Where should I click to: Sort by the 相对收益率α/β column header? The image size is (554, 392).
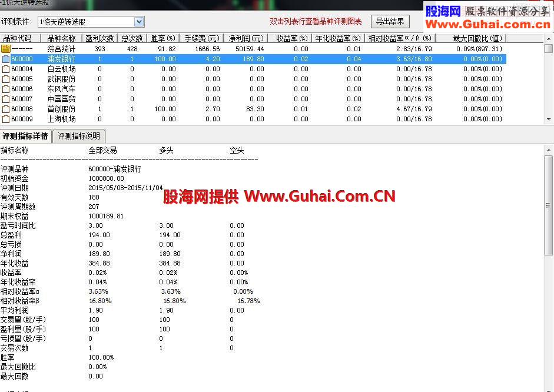pos(400,38)
